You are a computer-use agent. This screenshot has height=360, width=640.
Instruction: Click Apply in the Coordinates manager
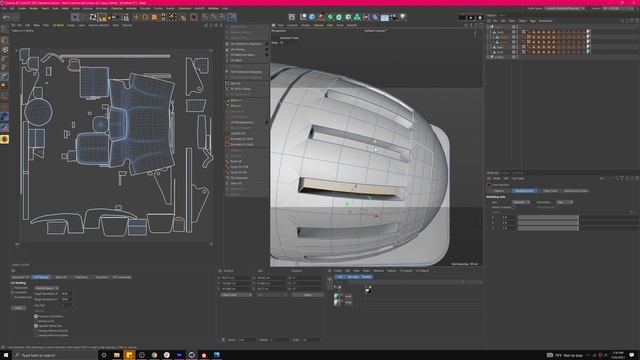(307, 295)
